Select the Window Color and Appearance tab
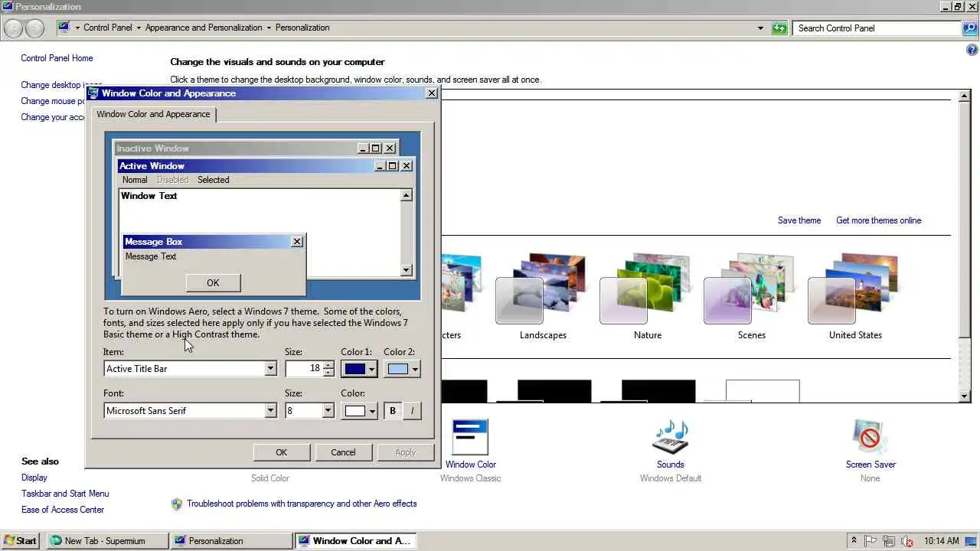 pyautogui.click(x=153, y=114)
